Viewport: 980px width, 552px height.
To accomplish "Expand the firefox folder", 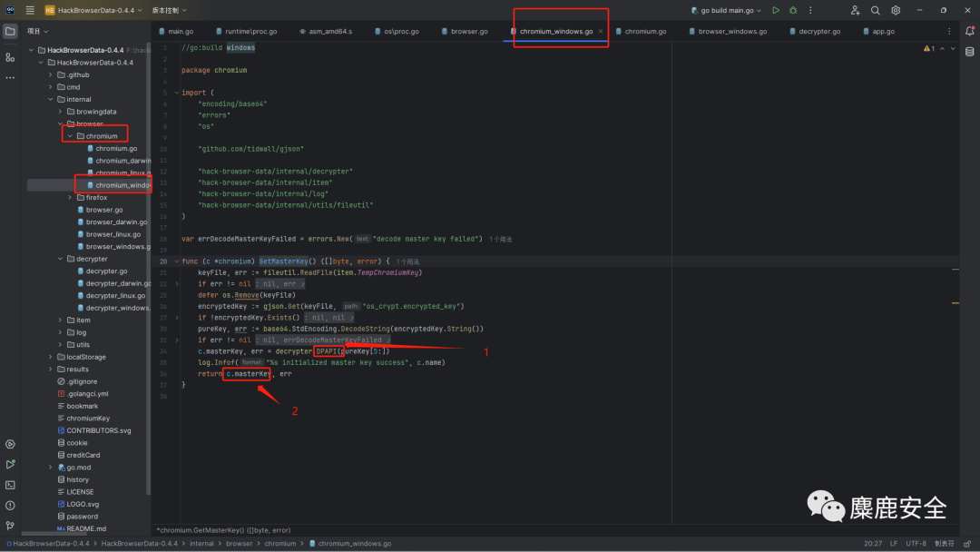I will [x=70, y=198].
